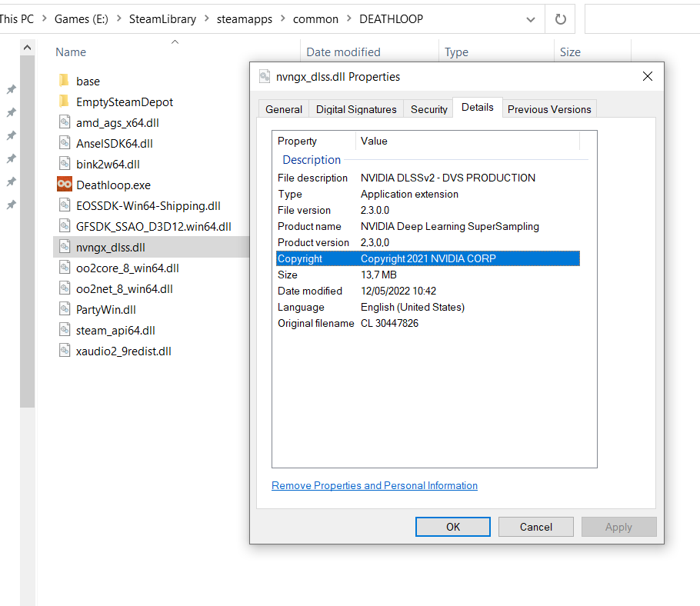Switch to the Security tab

[x=428, y=109]
